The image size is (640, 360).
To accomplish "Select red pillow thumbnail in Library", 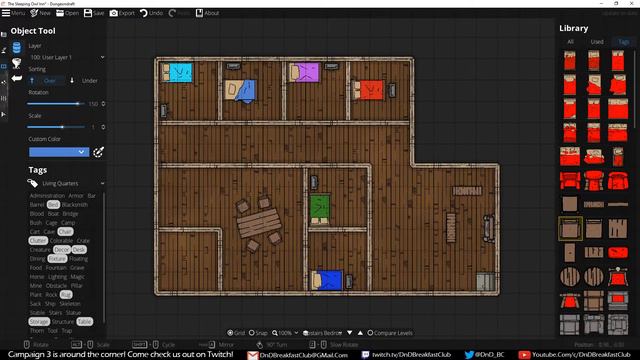I will (x=618, y=252).
